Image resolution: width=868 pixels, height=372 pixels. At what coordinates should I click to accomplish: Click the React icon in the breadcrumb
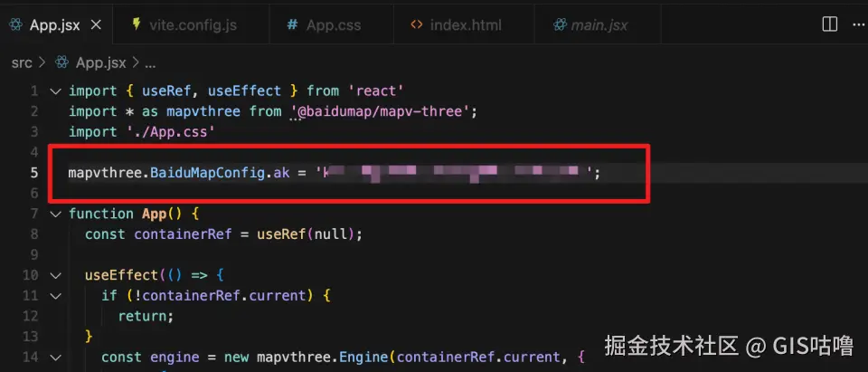point(62,63)
